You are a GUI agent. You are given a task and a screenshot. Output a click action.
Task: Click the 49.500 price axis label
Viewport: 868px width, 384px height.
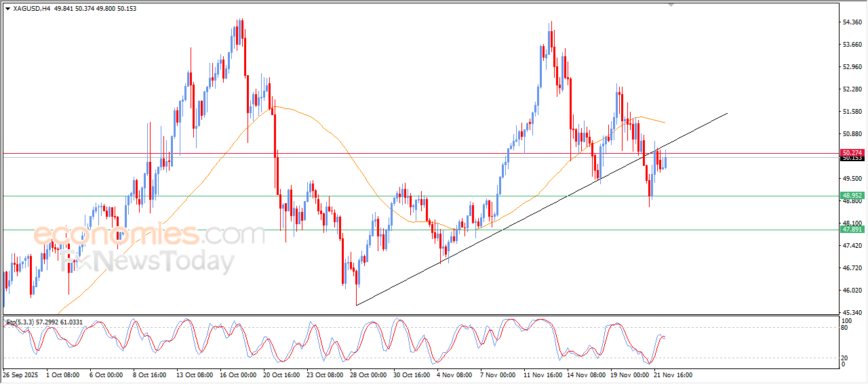pos(854,179)
